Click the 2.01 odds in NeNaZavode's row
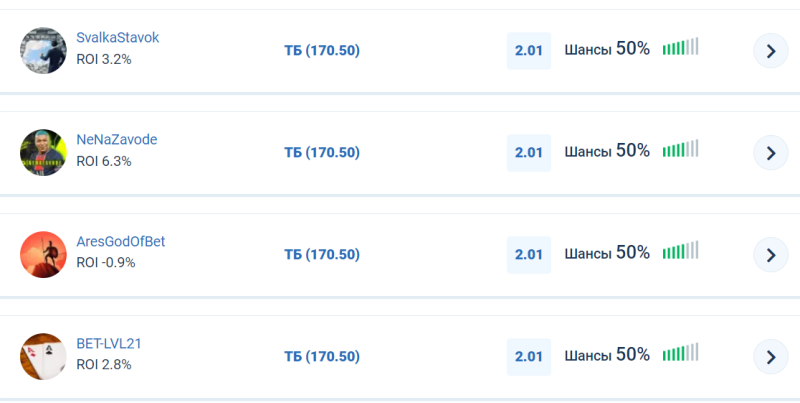 (529, 153)
